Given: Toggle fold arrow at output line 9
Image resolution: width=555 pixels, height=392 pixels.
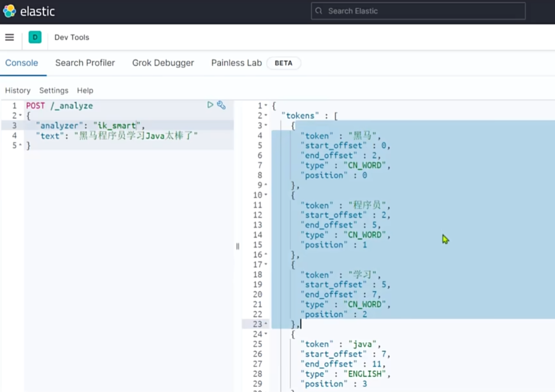Looking at the screenshot, I should click(x=266, y=185).
